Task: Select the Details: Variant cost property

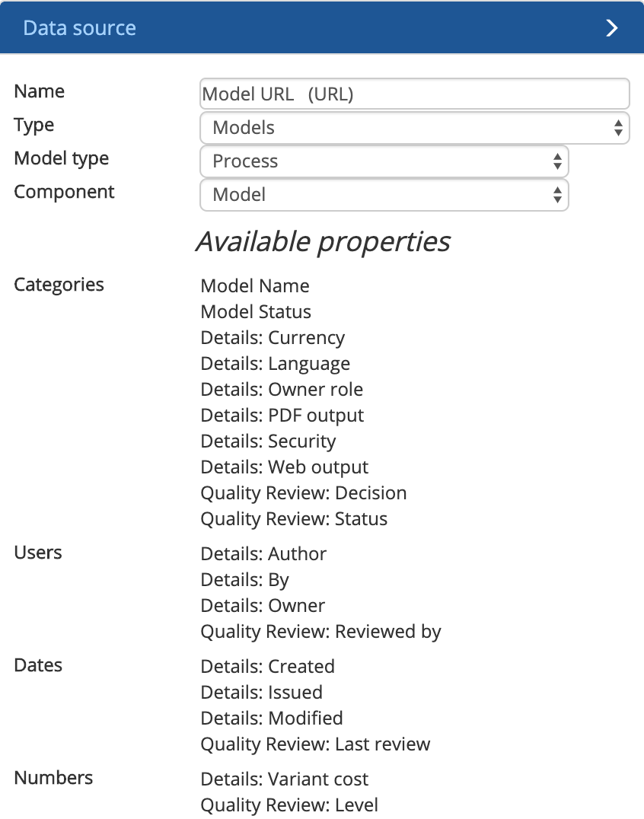Action: coord(284,779)
